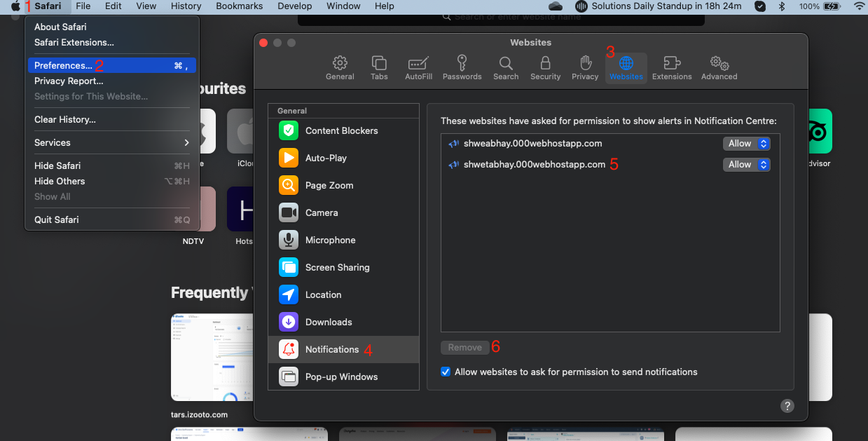Viewport: 868px width, 441px height.
Task: Select Auto-Play in the sidebar
Action: (x=343, y=158)
